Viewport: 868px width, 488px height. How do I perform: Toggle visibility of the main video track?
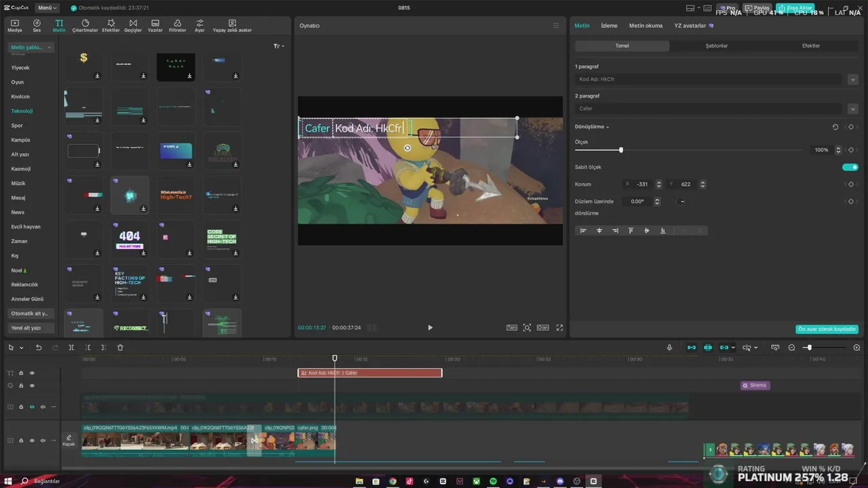click(x=32, y=441)
